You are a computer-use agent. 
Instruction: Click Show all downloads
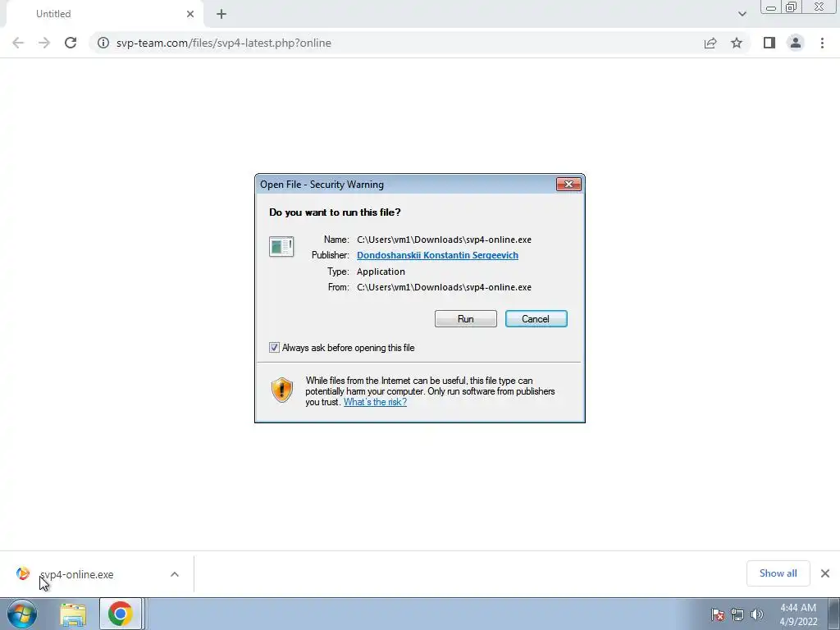[x=778, y=573]
